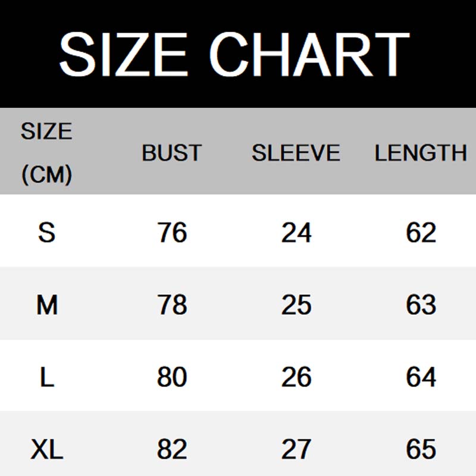
Task: Select length value 65
Action: point(421,449)
